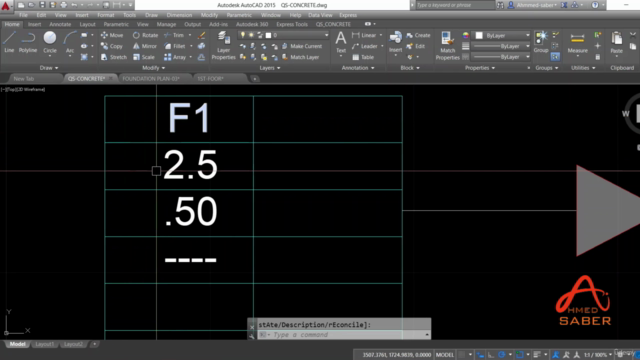Viewport: 640px width, 360px height.
Task: Switch to 1ST-FOOR drawing tab
Action: click(210, 78)
